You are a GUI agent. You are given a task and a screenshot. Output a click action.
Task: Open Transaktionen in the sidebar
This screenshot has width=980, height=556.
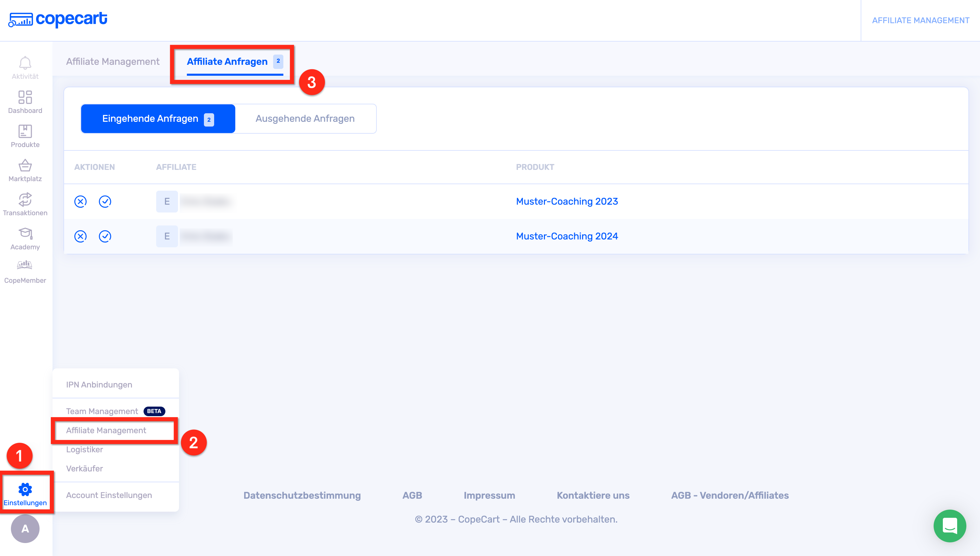pyautogui.click(x=25, y=200)
